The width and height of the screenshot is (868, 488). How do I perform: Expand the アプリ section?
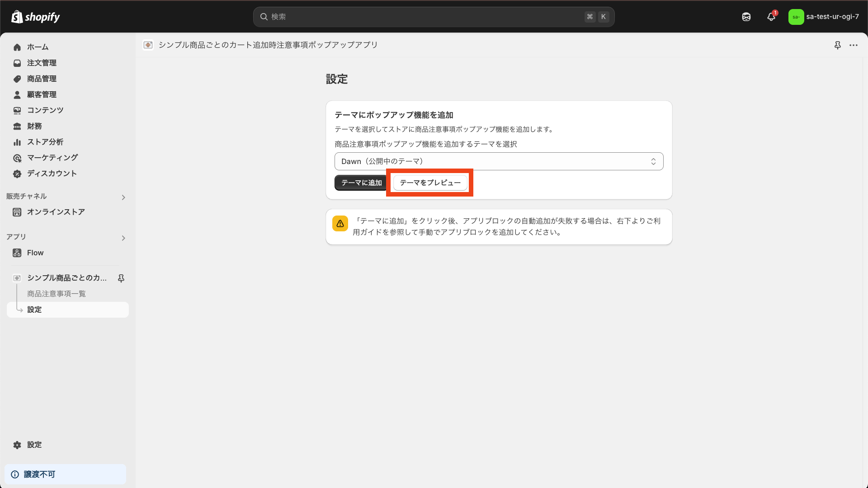point(123,238)
